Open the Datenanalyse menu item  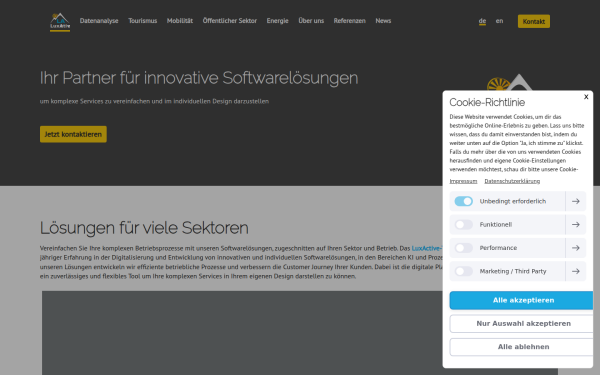(x=99, y=21)
